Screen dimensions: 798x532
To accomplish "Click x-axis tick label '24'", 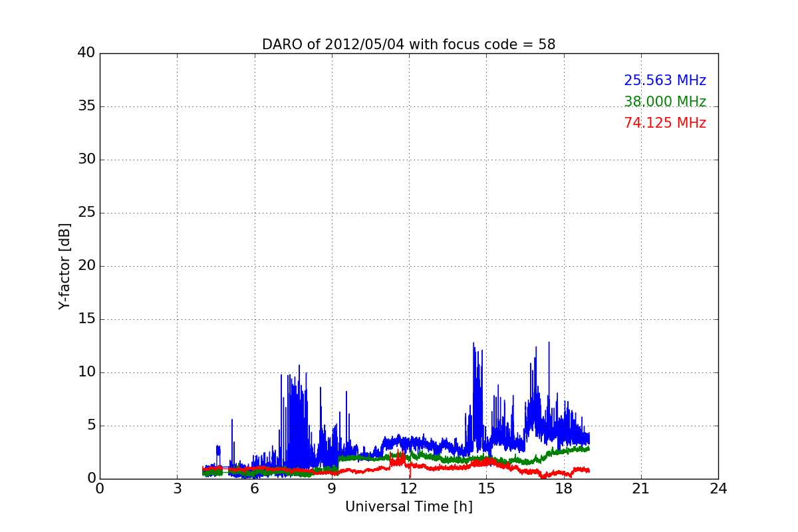I will [718, 489].
